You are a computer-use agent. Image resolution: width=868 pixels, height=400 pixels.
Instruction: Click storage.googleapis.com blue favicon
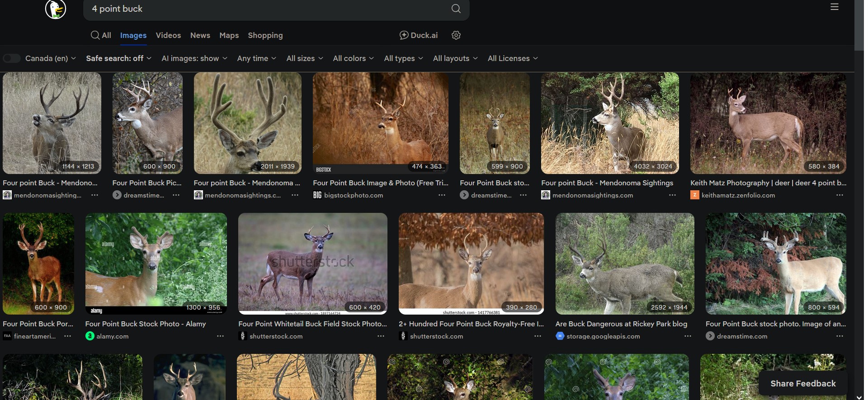click(560, 336)
